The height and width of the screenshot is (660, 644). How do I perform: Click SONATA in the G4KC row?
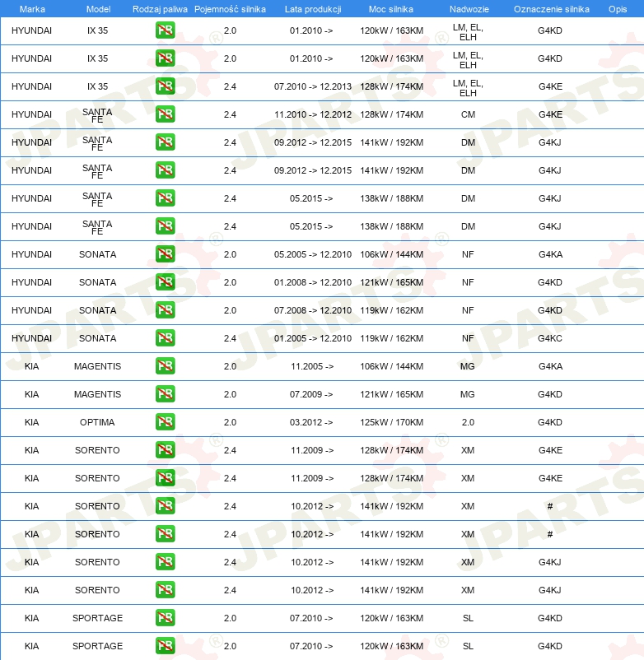[98, 338]
